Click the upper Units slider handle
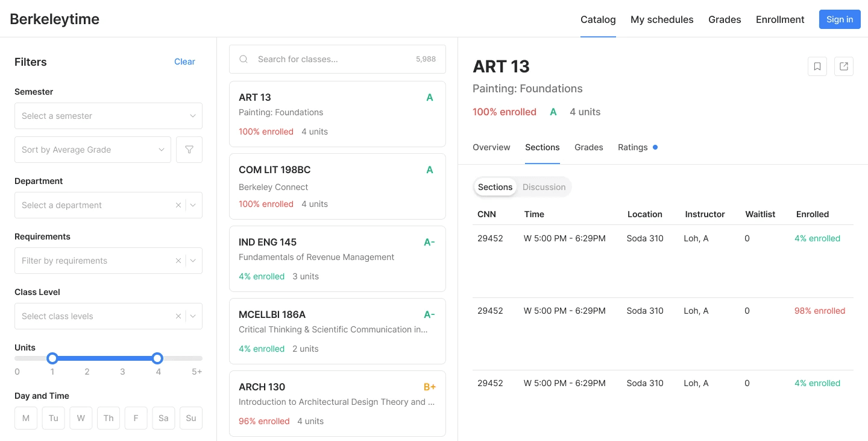Screen dimensions: 868x441 pyautogui.click(x=157, y=358)
